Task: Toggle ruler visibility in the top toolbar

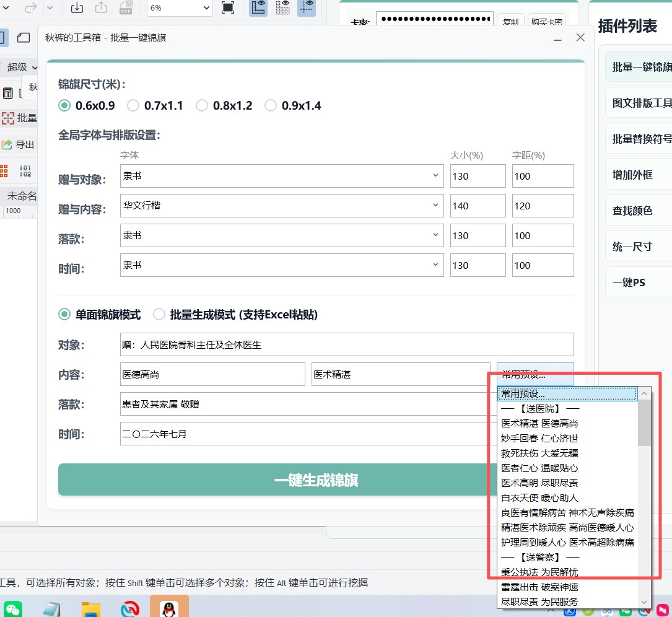Action: (258, 7)
